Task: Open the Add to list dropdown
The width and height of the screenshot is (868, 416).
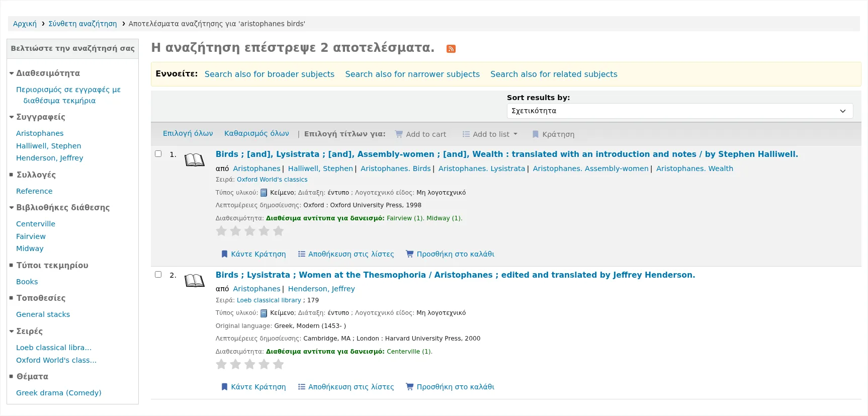Action: click(490, 134)
